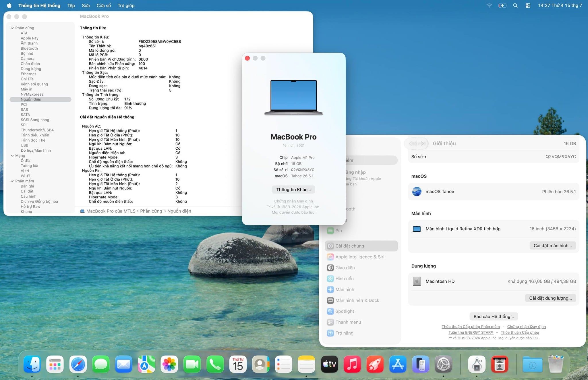Open the Thông tin Hệ thống app menu

click(39, 5)
